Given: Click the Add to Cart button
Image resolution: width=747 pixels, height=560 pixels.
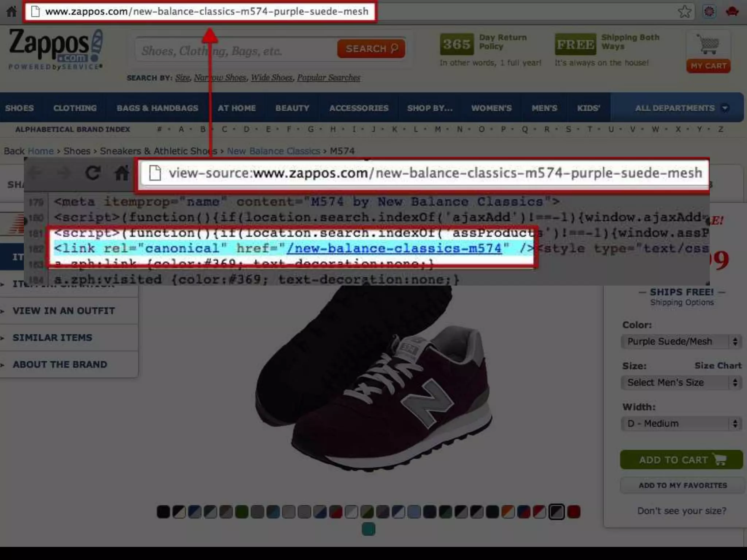Looking at the screenshot, I should tap(681, 460).
